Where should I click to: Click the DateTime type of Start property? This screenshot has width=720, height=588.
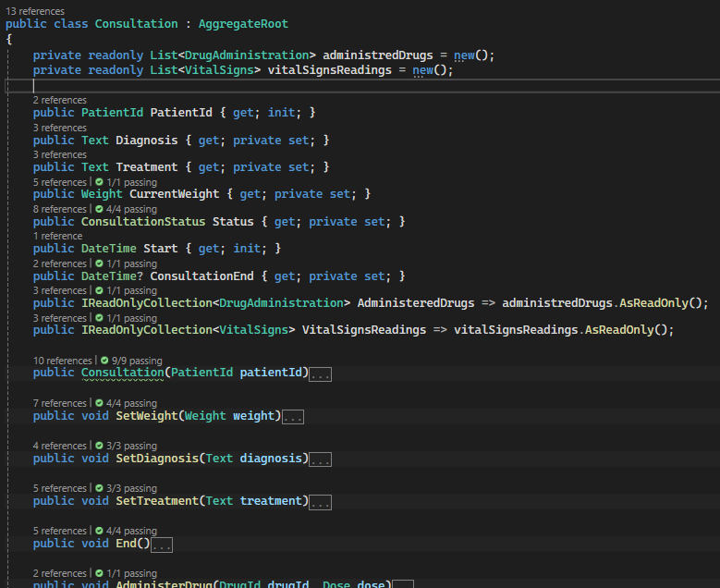109,249
